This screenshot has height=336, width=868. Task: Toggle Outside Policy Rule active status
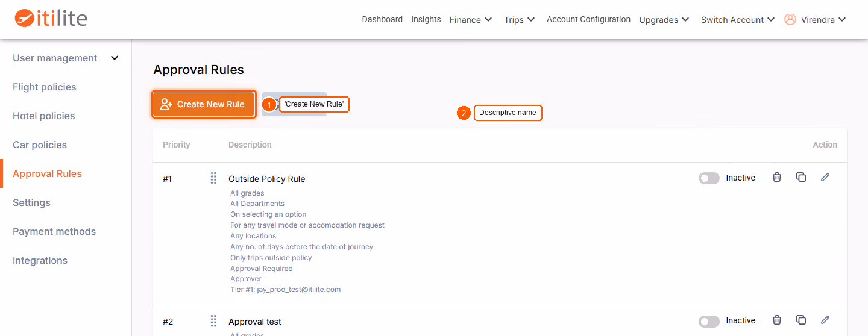[x=709, y=178]
